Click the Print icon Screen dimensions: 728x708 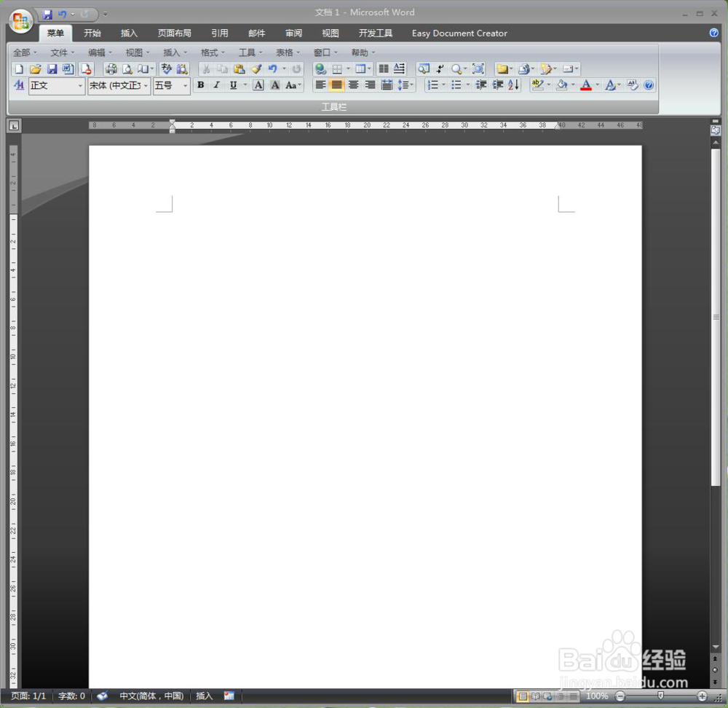click(x=111, y=69)
